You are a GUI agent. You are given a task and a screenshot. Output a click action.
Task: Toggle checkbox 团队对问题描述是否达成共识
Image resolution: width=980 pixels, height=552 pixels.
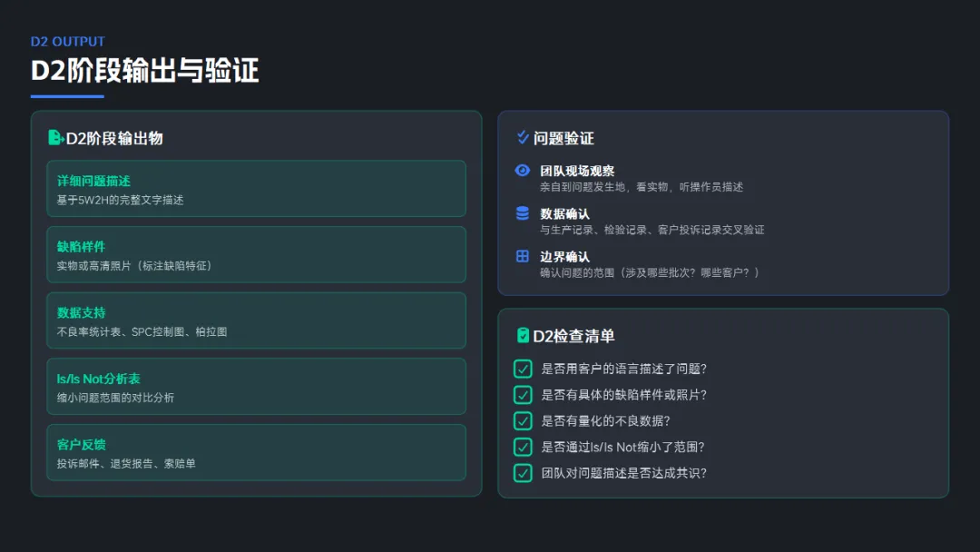click(523, 473)
